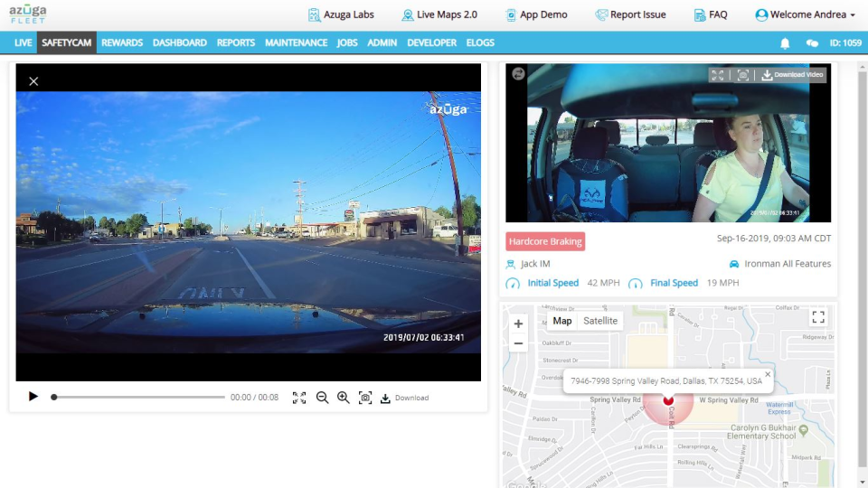Expand driver camera video to fullscreen
This screenshot has width=868, height=488.
point(717,75)
